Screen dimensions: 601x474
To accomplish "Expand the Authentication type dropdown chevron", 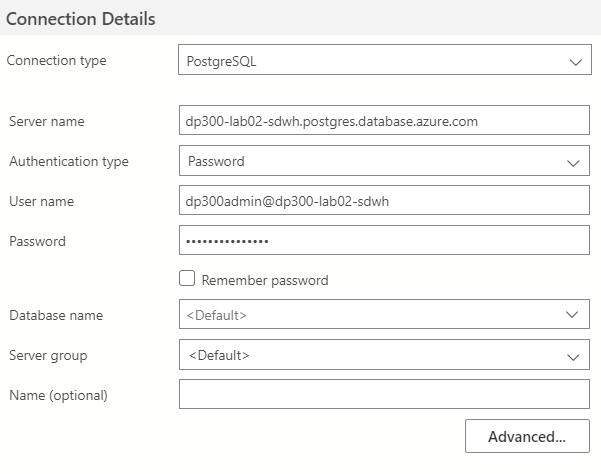I will pos(572,162).
